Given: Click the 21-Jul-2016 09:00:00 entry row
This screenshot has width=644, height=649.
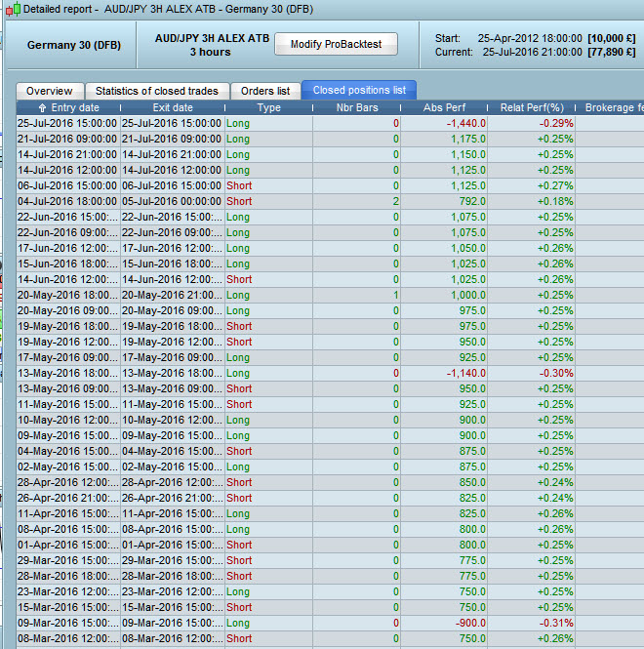Looking at the screenshot, I should coord(330,139).
